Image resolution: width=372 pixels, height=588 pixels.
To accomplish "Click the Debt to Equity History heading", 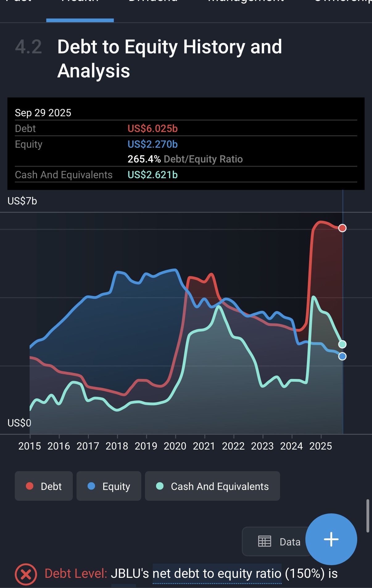I will pyautogui.click(x=169, y=59).
